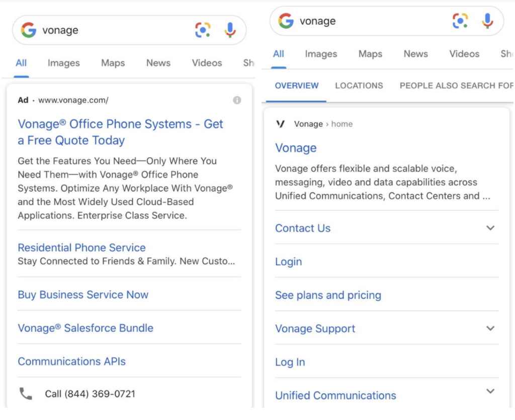Expand the Contact Us chevron
The width and height of the screenshot is (515, 420).
[490, 228]
